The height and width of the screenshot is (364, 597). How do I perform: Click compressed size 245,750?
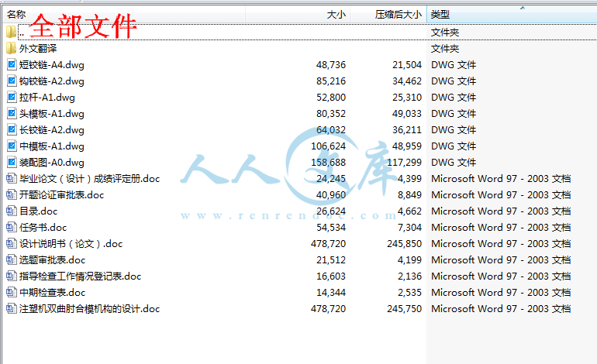point(405,308)
